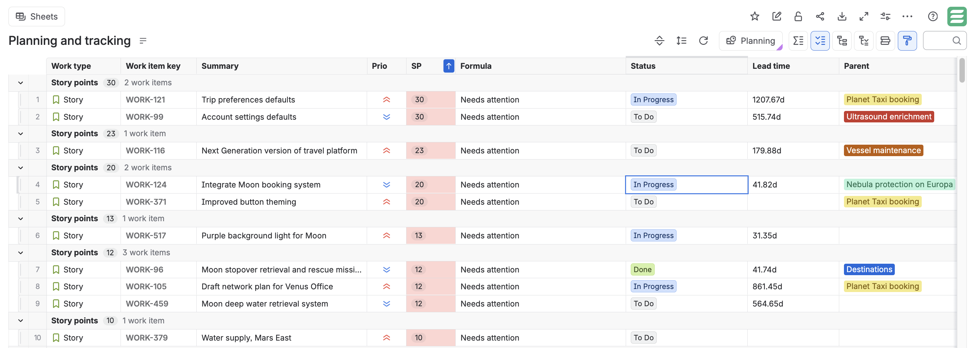Click the expand/collapse all rows icon
Screen dimensions: 980x348
click(659, 41)
